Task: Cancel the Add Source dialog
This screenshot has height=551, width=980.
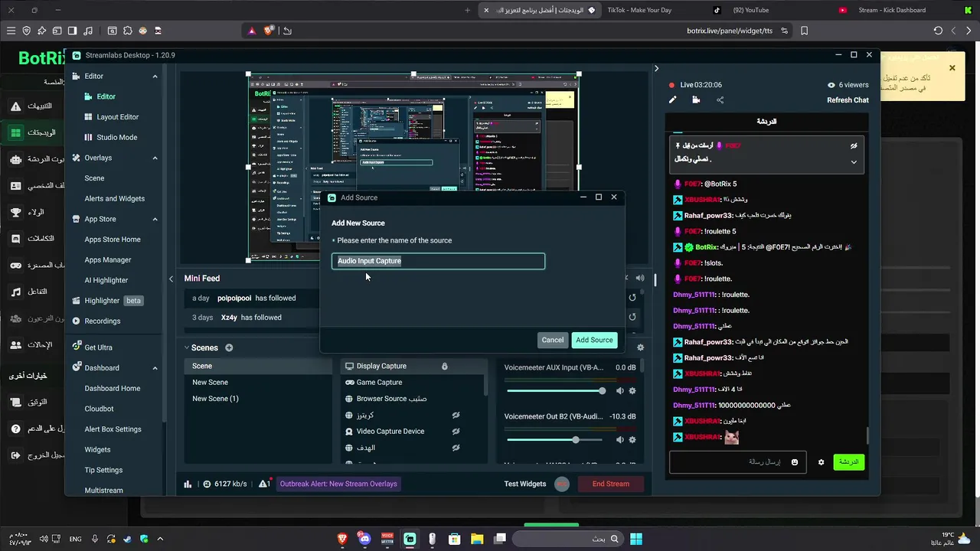Action: [x=552, y=340]
